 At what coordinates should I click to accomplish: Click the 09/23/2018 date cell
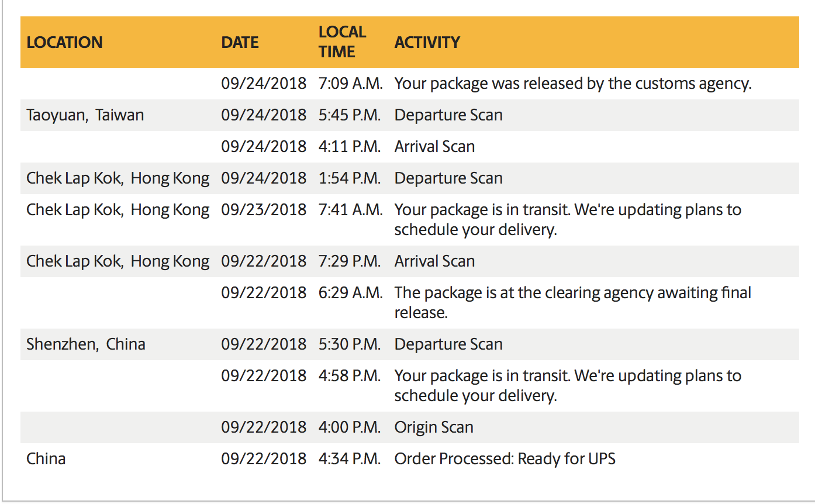click(x=263, y=210)
